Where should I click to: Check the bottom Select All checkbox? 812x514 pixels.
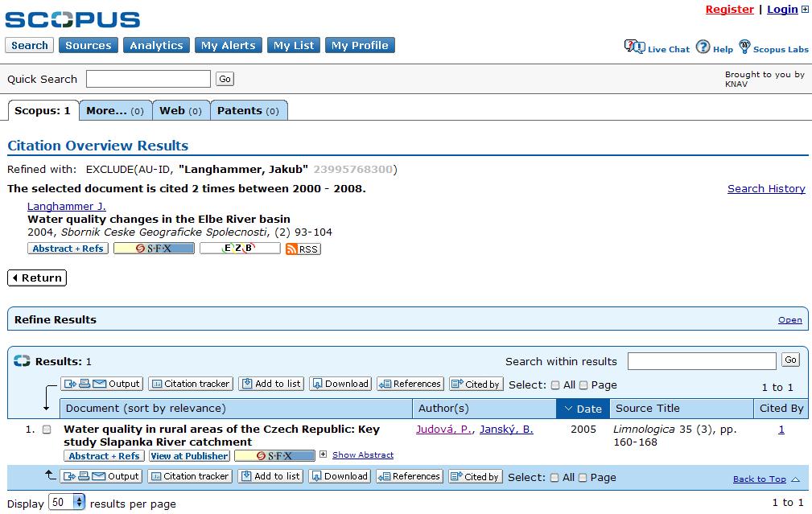click(554, 478)
